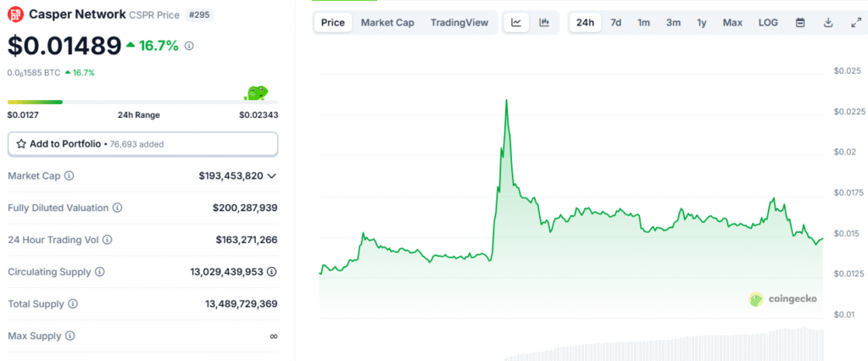
Task: Open the calendar date range picker
Action: (800, 23)
